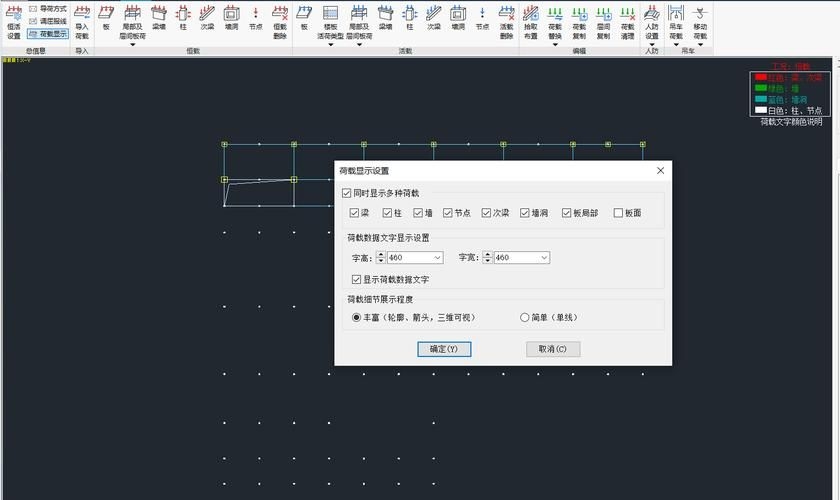Toggle the 显示荷载数据文字 checkbox
Viewport: 840px width, 500px height.
click(356, 279)
